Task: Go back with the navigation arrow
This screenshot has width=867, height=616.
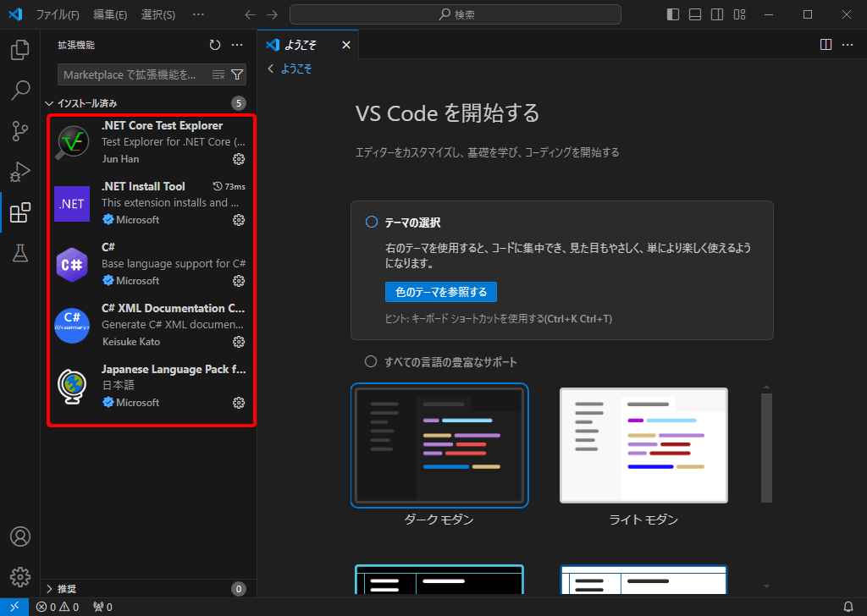Action: point(250,14)
